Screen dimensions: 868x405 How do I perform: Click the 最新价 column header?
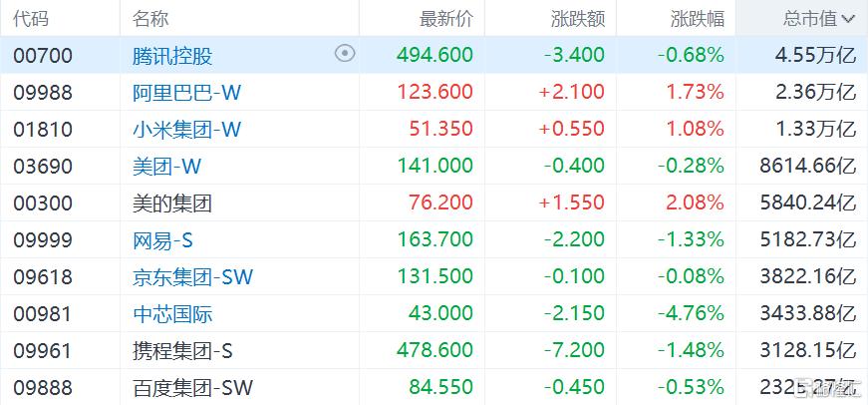[446, 19]
